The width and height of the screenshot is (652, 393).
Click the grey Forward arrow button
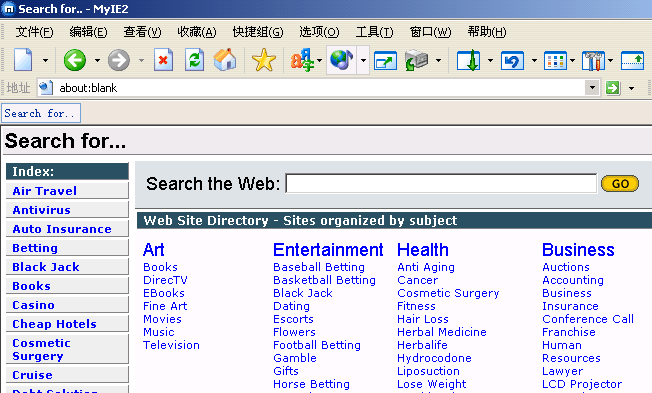coord(119,60)
